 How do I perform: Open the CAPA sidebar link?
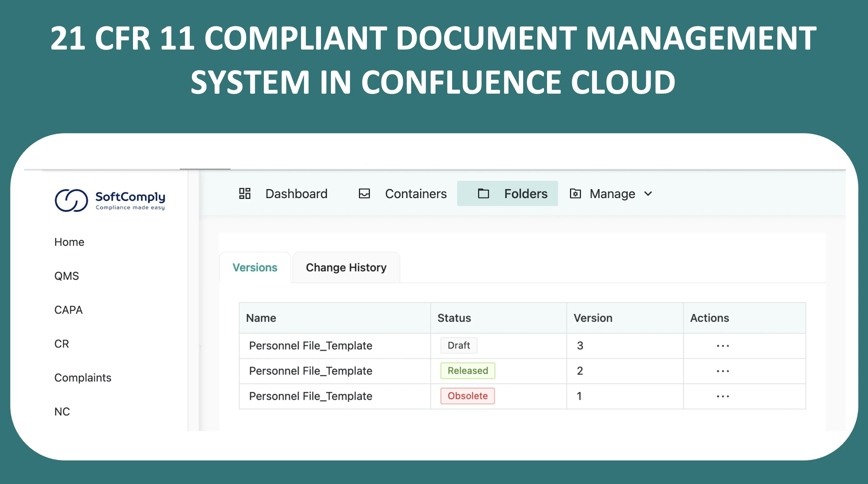(68, 310)
